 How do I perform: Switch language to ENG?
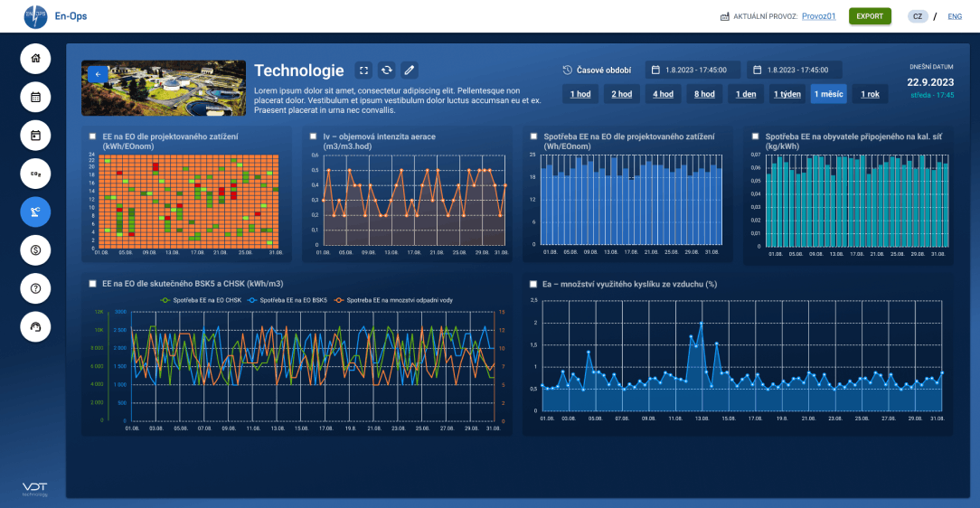coord(955,16)
